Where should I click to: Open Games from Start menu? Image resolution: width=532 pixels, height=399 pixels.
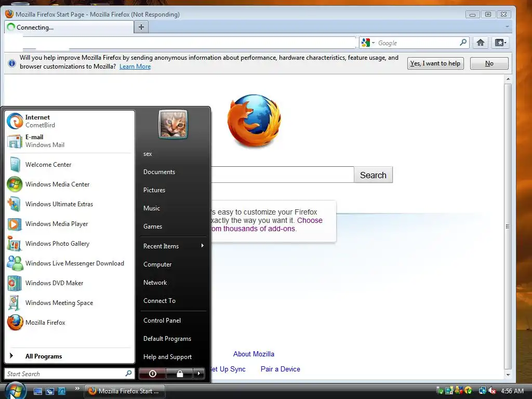pos(173,227)
